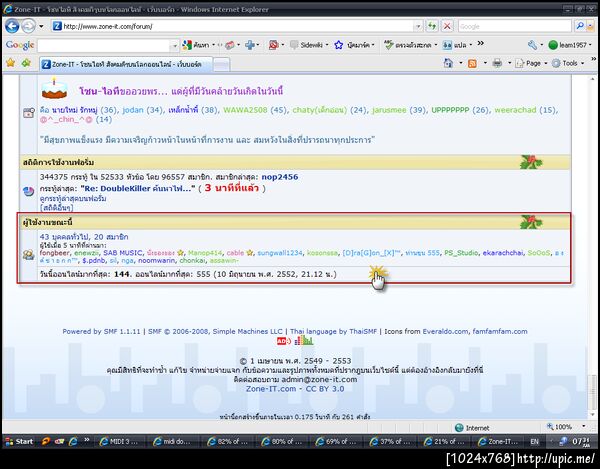The width and height of the screenshot is (600, 469).
Task: Open online user noomwarin profile
Action: coord(157,261)
